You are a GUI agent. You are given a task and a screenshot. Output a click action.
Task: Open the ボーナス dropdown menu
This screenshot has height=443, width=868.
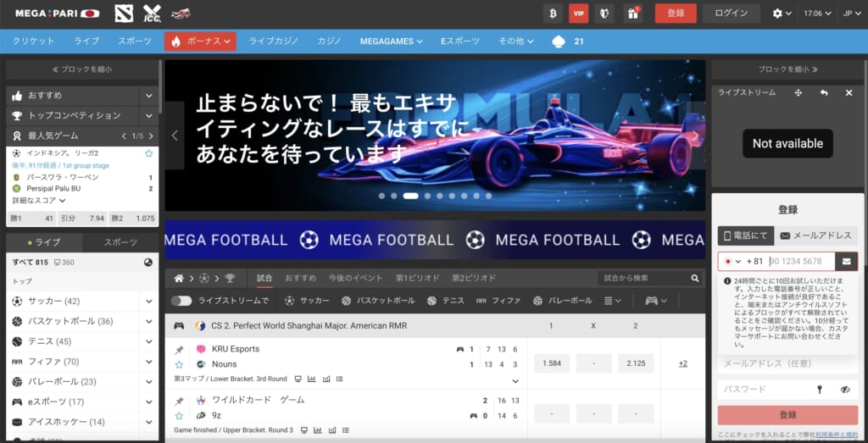click(x=200, y=42)
